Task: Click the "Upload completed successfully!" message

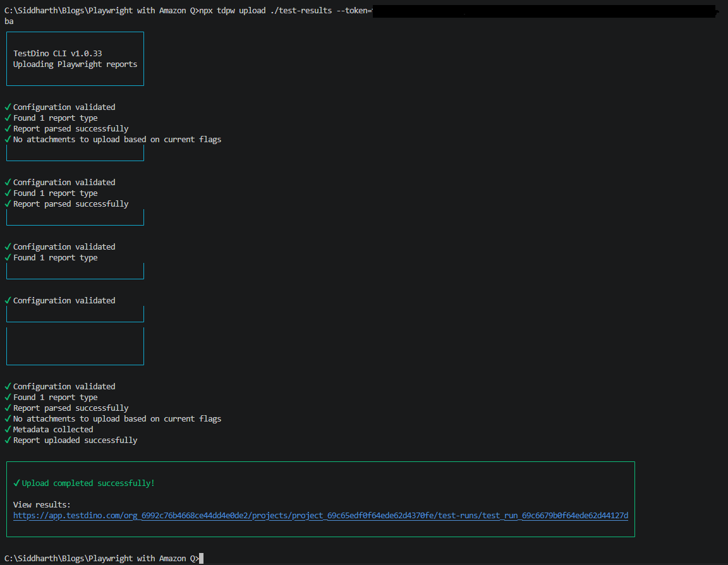Action: [x=88, y=483]
